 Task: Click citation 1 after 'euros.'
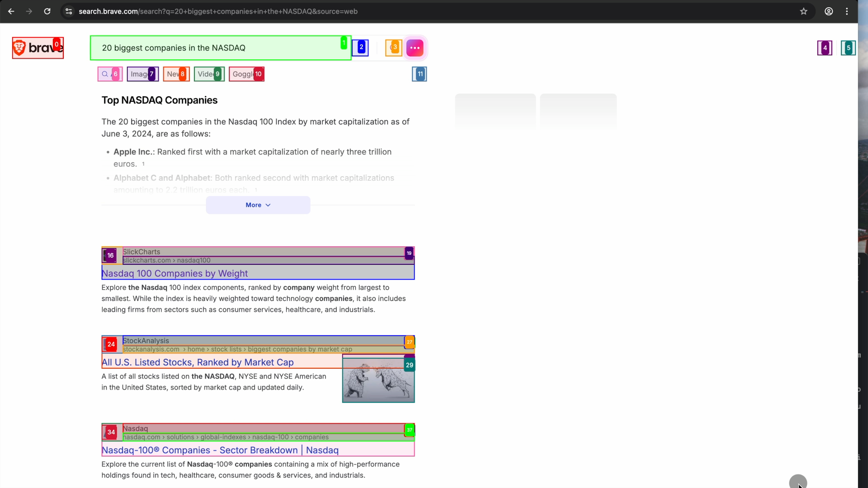point(143,164)
